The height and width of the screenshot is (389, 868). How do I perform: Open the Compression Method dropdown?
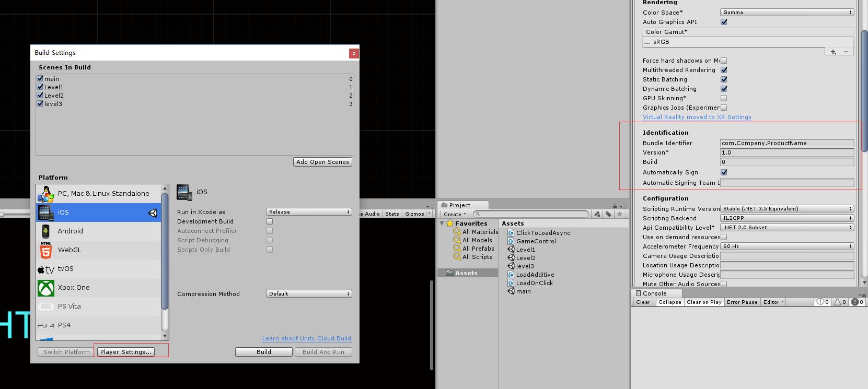point(309,294)
